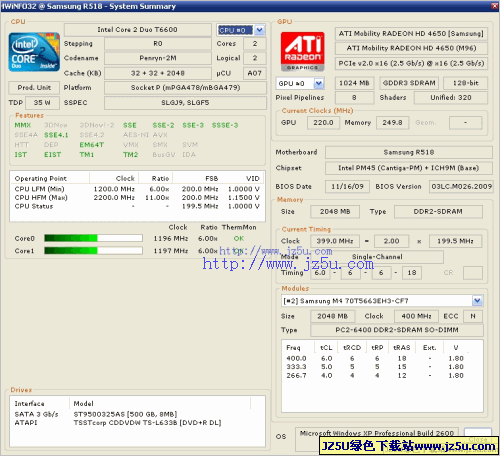Image resolution: width=500 pixels, height=456 pixels.
Task: Click the MMX feature label
Action: tap(23, 125)
